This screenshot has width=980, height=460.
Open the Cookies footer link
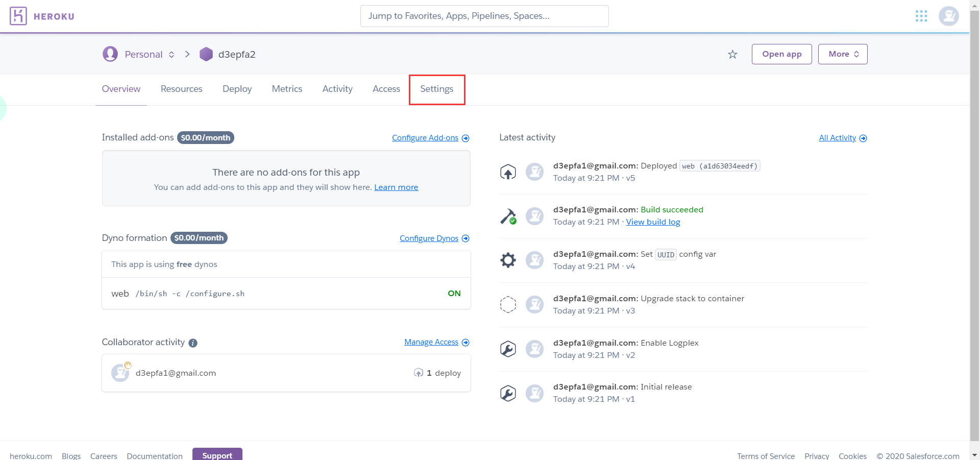tap(852, 456)
